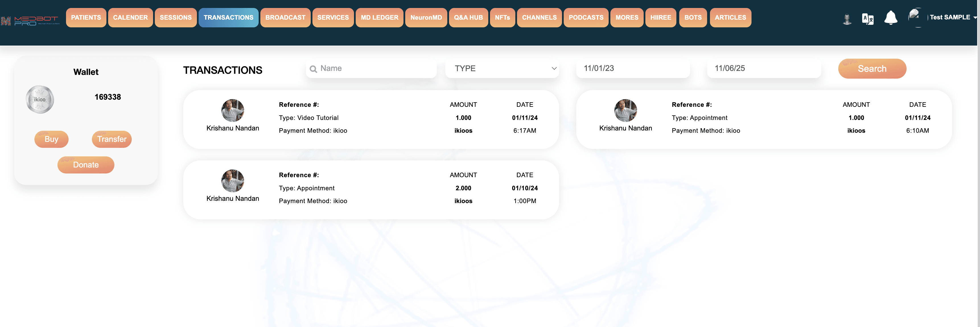Click the magnifier icon in the Name field
Screen dimensions: 980x327
[314, 69]
